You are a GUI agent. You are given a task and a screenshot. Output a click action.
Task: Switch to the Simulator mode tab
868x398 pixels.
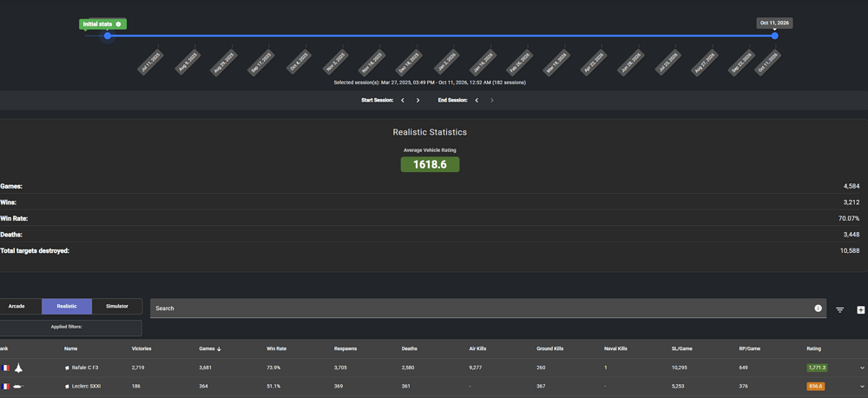click(117, 306)
